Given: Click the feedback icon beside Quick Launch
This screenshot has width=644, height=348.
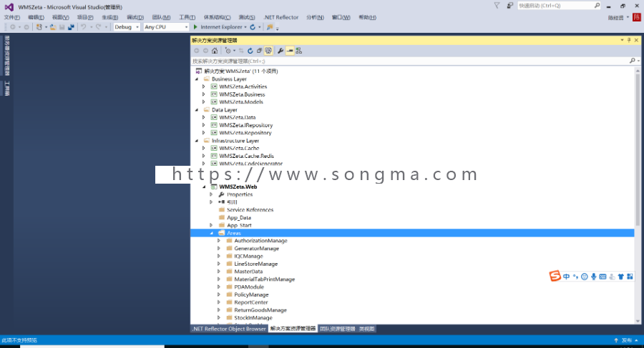Looking at the screenshot, I should click(509, 6).
